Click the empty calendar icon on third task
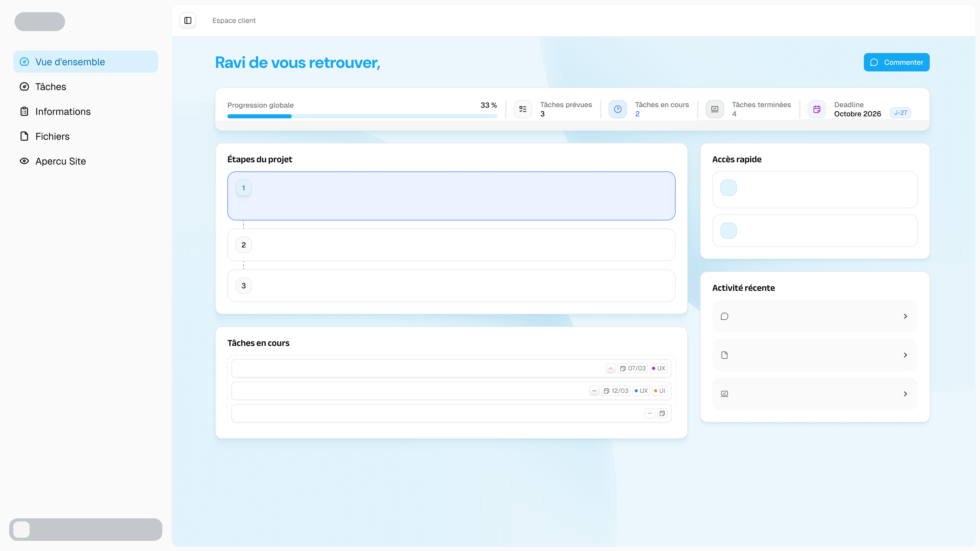Screen dimensions: 980x551 pyautogui.click(x=662, y=413)
